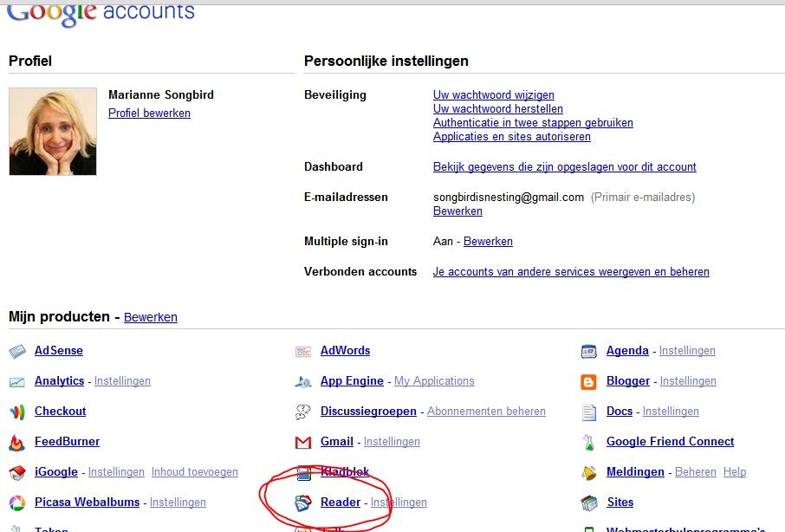Viewport: 785px width, 532px height.
Task: Open the Reader link
Action: tap(341, 502)
